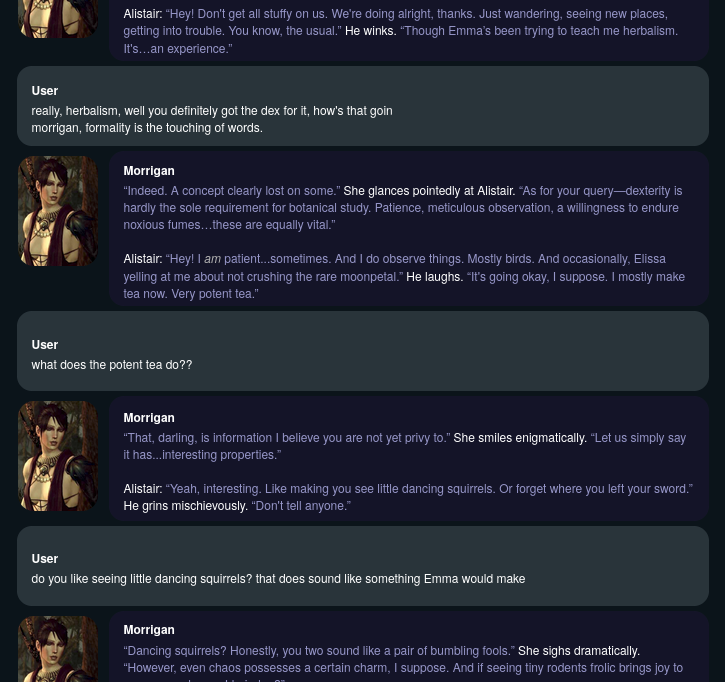
Task: Click the user message mentioning Emma
Action: pos(278,579)
